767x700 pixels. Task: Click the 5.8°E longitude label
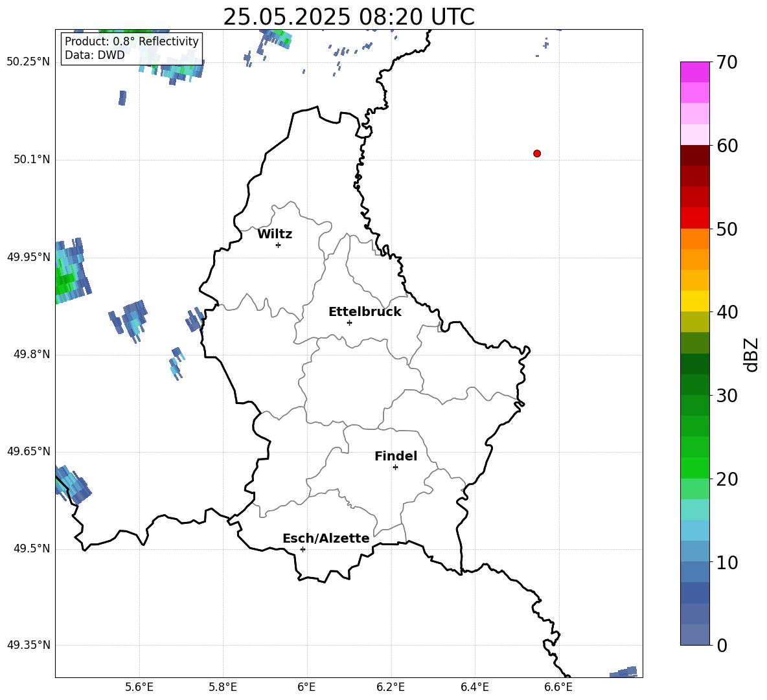(223, 687)
